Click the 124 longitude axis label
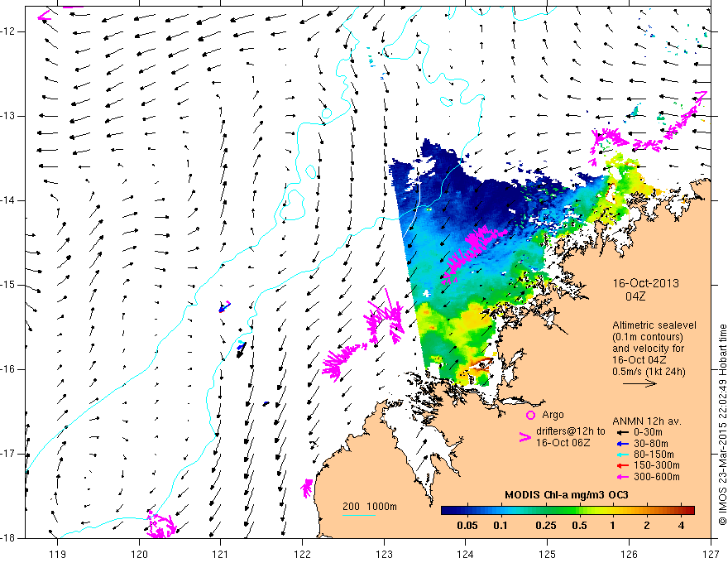Screen dimensions: 728x563 pyautogui.click(x=466, y=554)
